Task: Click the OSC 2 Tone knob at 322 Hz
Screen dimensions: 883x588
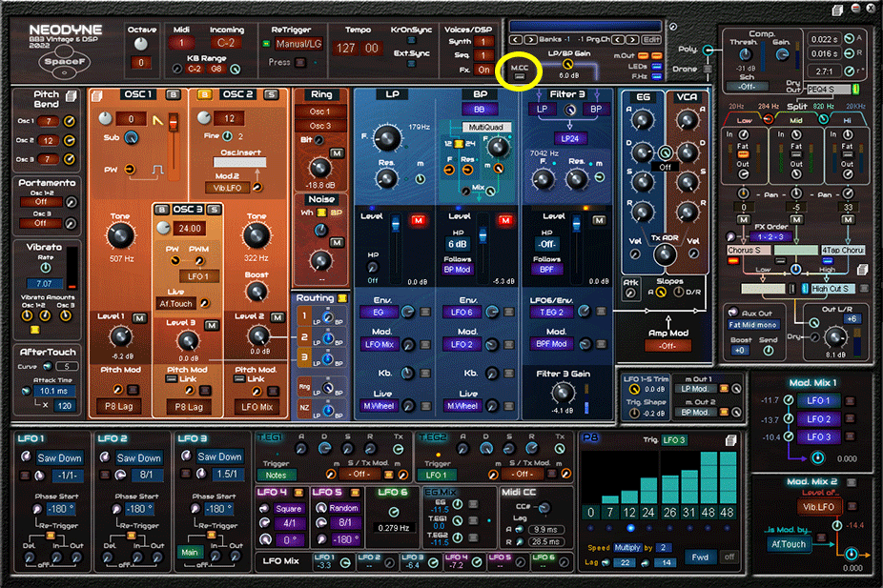Action: 257,235
